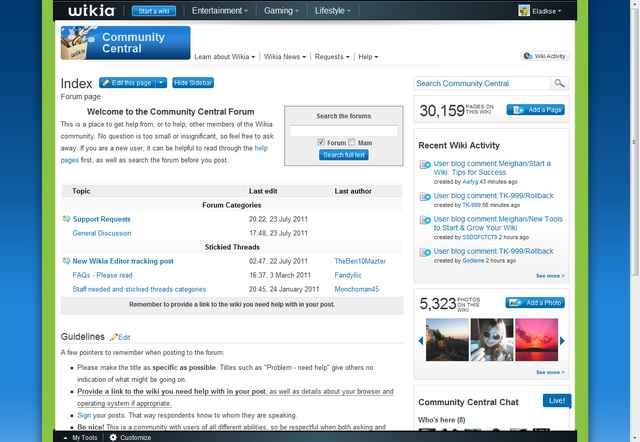Image resolution: width=640 pixels, height=442 pixels.
Task: Open the Edit this page dropdown arrow
Action: (x=161, y=83)
